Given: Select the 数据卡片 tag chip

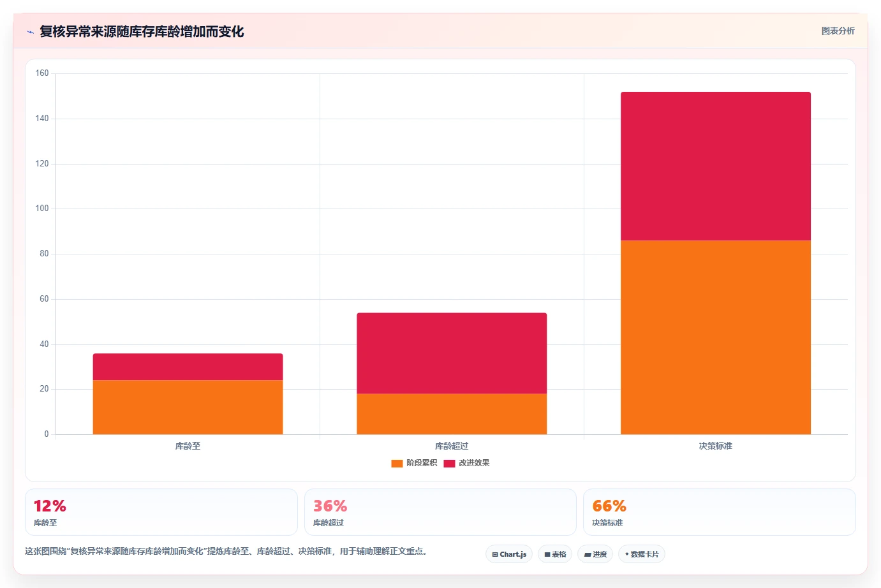Looking at the screenshot, I should pos(642,554).
